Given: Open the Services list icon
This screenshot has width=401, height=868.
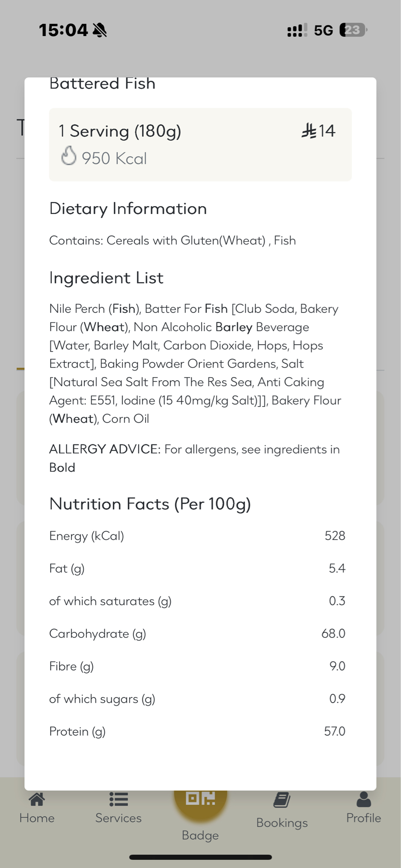Looking at the screenshot, I should [x=118, y=799].
